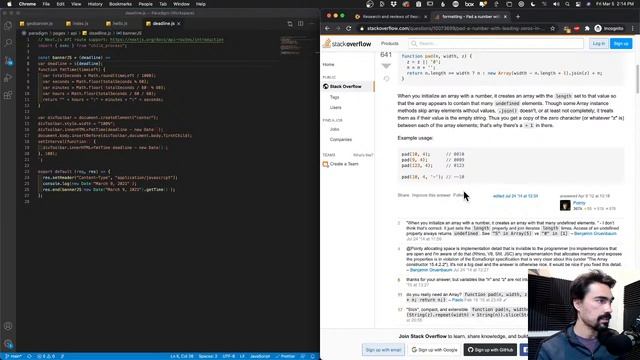Image resolution: width=640 pixels, height=360 pixels.
Task: Open the Manage gear in VS Code
Action: click(8, 344)
